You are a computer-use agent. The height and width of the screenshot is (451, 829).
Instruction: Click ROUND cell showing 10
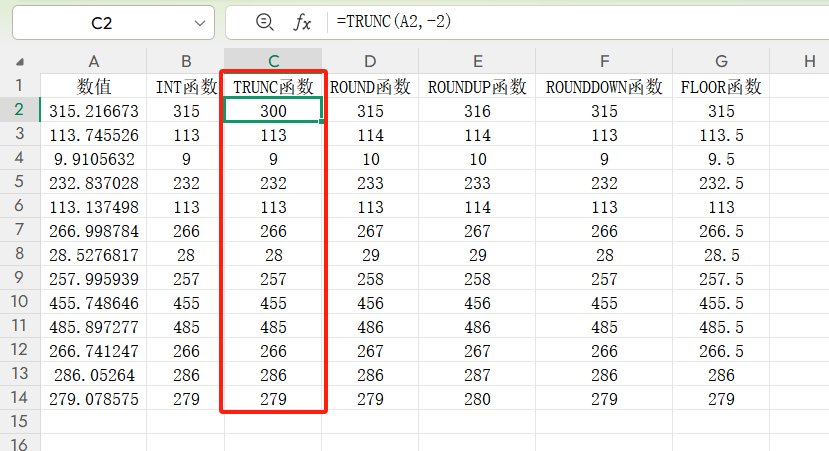tap(370, 159)
